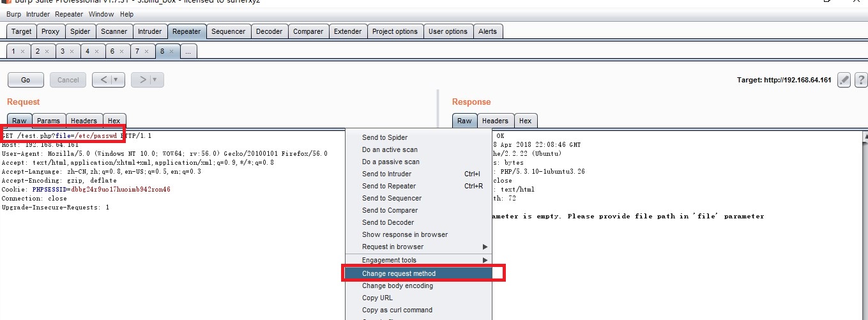Choose Send to Intruder in context menu
868x320 pixels.
pyautogui.click(x=418, y=174)
